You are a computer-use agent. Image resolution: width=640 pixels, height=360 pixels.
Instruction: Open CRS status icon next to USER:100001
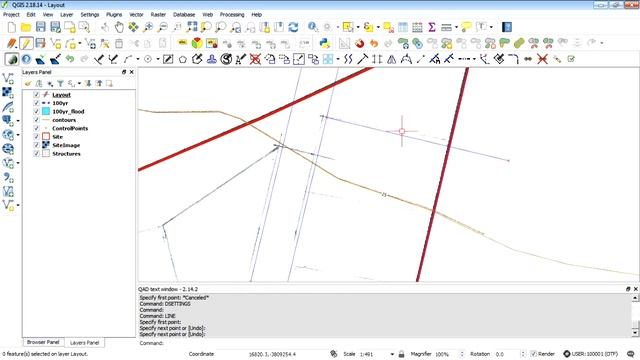(x=567, y=354)
